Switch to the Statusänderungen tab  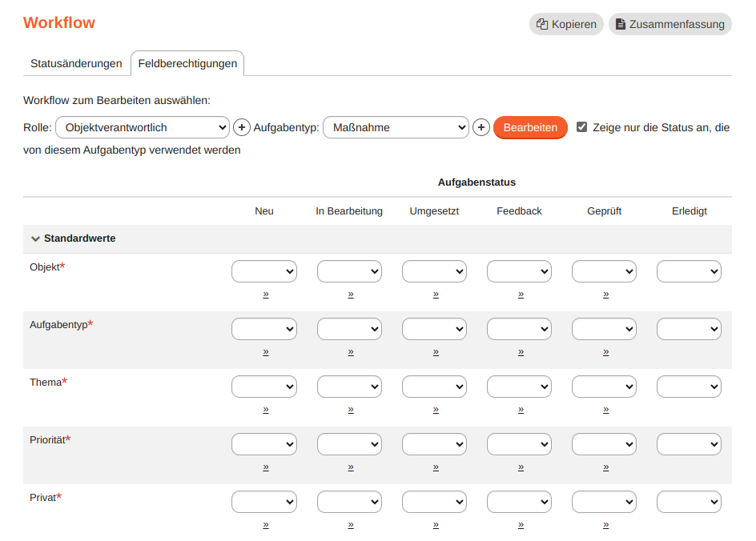coord(75,62)
